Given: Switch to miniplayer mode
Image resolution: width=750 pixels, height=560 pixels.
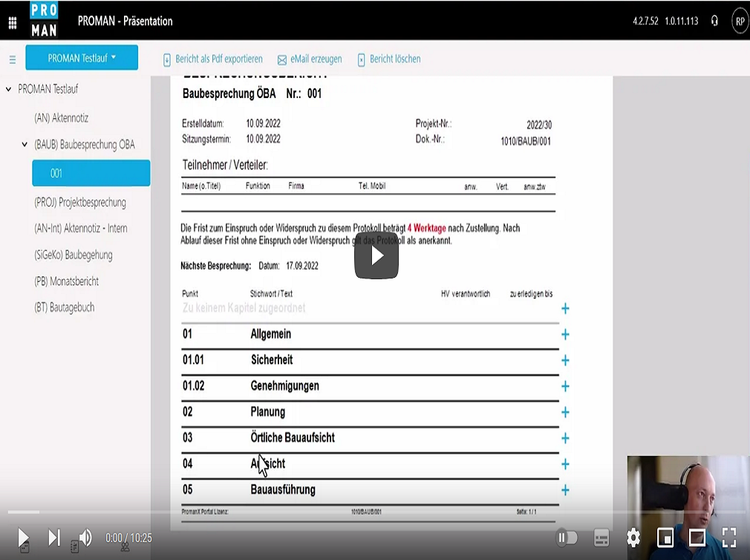Looking at the screenshot, I should [x=665, y=538].
